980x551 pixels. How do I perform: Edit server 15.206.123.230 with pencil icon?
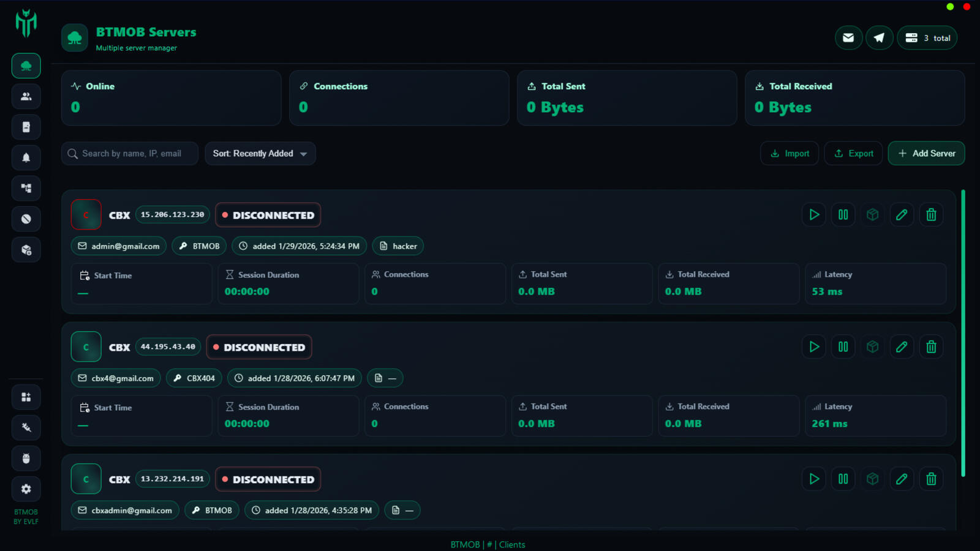902,215
